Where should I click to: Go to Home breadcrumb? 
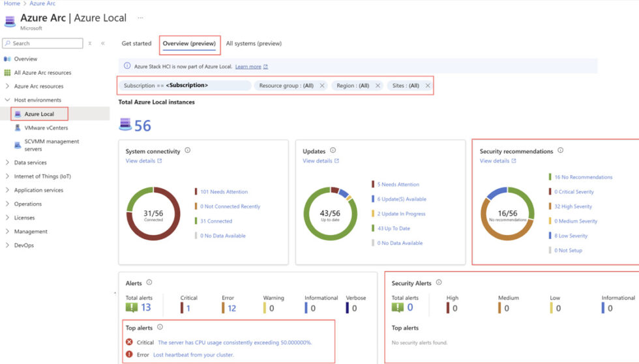click(x=12, y=3)
